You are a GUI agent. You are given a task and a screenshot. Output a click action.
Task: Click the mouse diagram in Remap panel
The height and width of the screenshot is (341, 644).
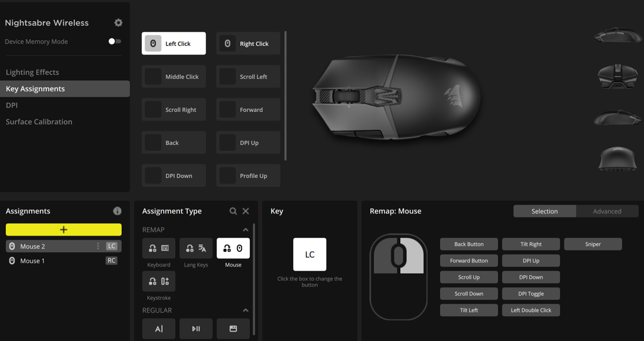click(x=399, y=277)
